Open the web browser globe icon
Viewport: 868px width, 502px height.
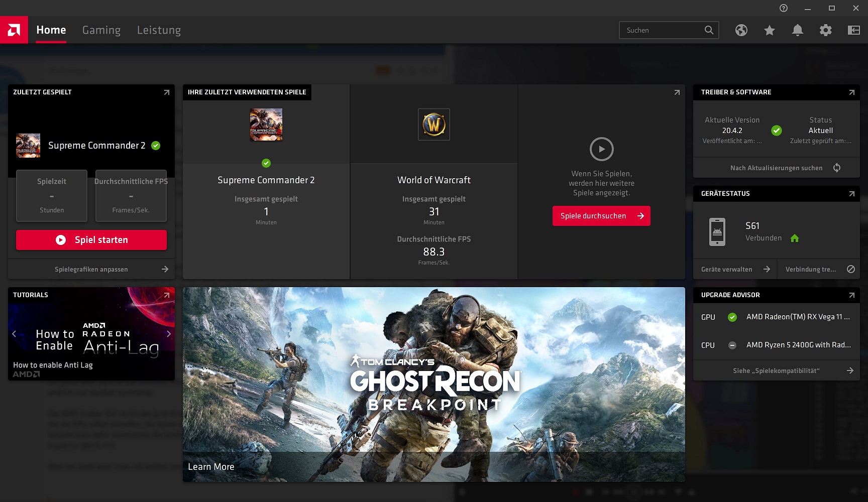click(x=741, y=30)
